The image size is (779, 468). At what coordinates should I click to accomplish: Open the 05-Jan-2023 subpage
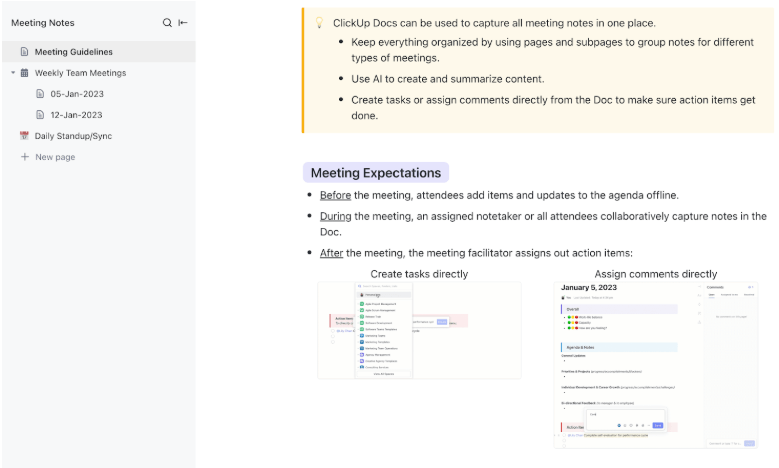tap(77, 94)
